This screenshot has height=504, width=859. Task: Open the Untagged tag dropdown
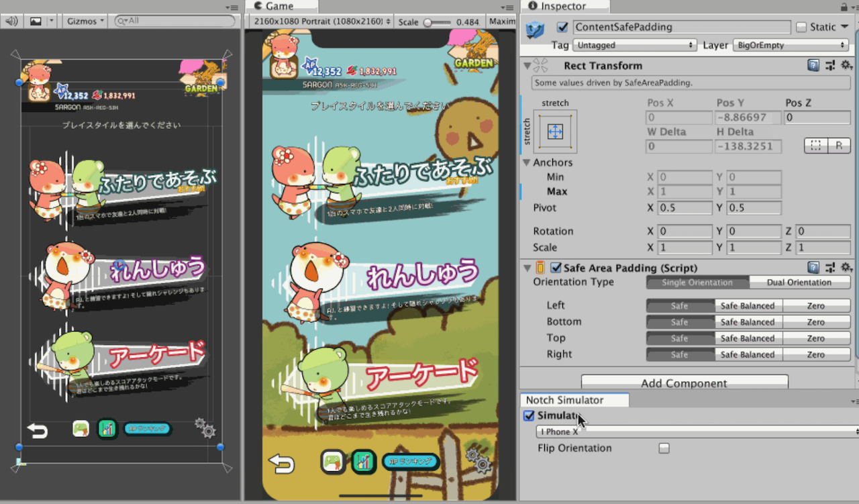click(x=634, y=45)
